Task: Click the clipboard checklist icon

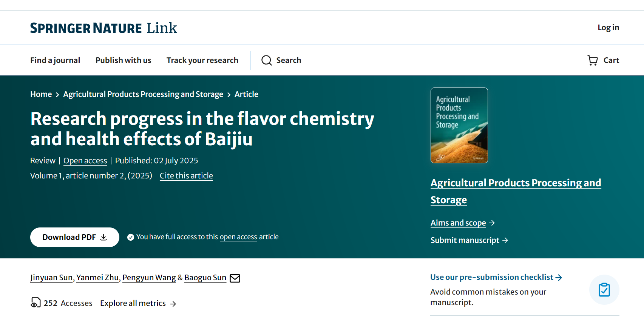Action: (x=604, y=290)
